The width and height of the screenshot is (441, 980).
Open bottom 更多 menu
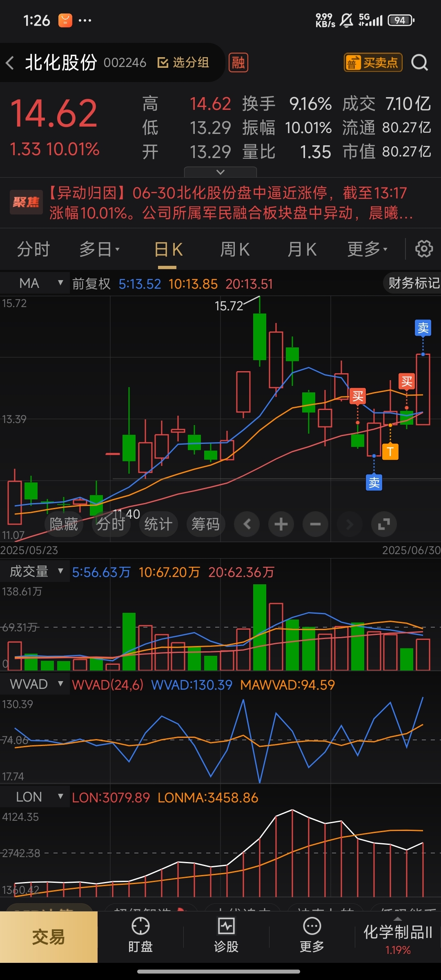[x=312, y=935]
